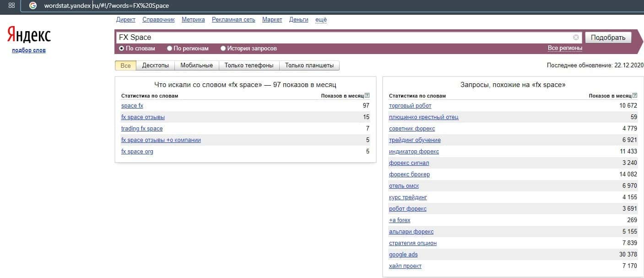Clear the search field with the X icon

click(576, 38)
